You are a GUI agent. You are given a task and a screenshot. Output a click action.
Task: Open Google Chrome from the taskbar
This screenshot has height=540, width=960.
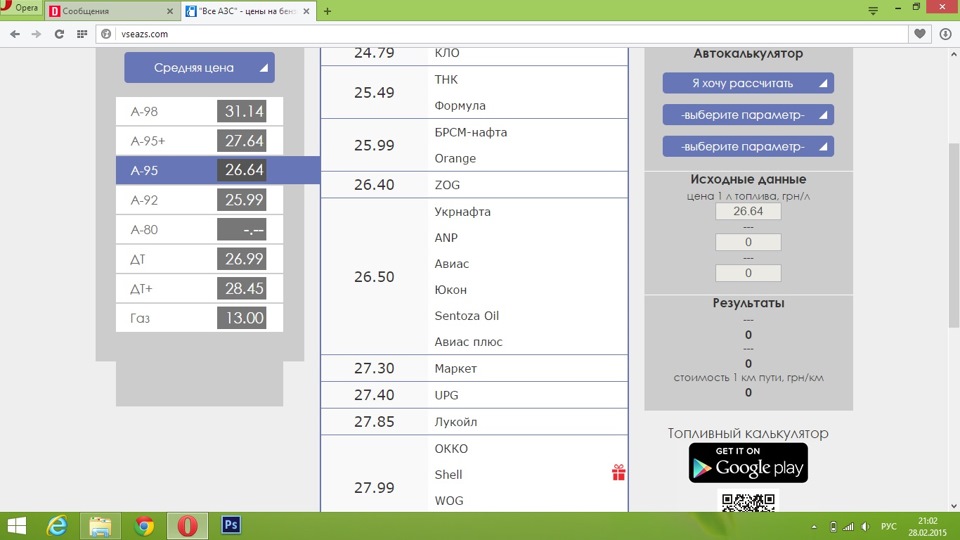(x=144, y=526)
